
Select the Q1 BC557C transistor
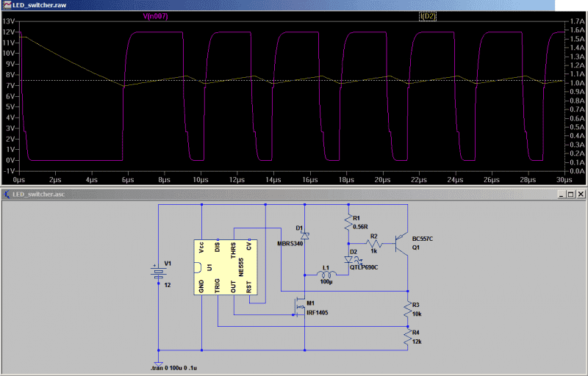pyautogui.click(x=402, y=243)
